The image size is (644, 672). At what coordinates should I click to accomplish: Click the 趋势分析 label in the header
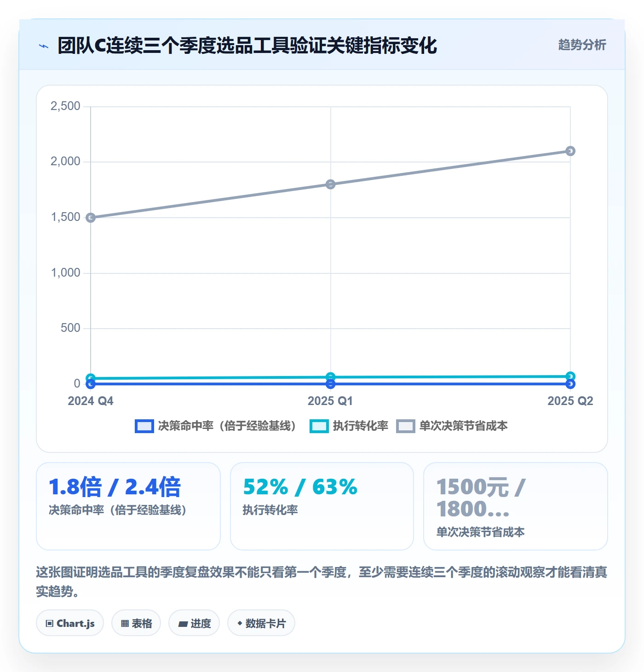[582, 45]
